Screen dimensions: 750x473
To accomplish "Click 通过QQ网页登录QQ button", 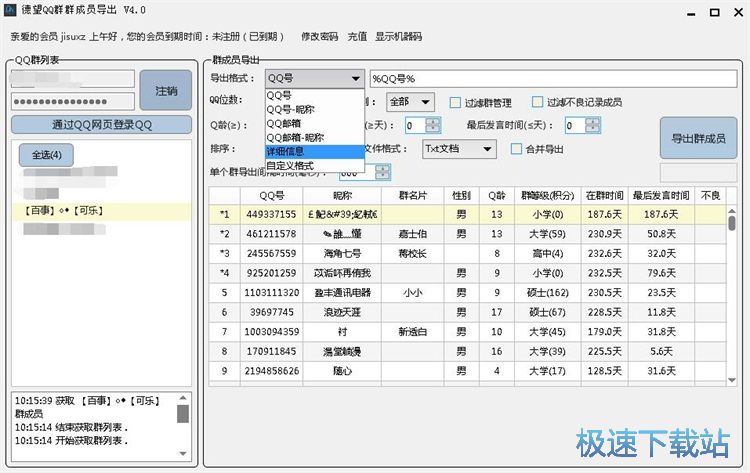I will [x=101, y=125].
